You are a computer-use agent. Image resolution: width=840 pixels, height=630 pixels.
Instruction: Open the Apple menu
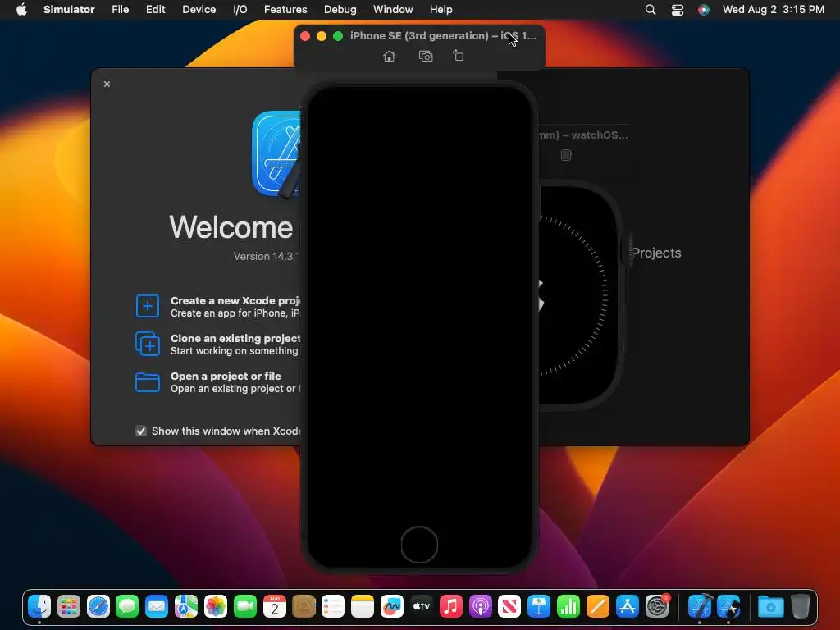point(21,9)
